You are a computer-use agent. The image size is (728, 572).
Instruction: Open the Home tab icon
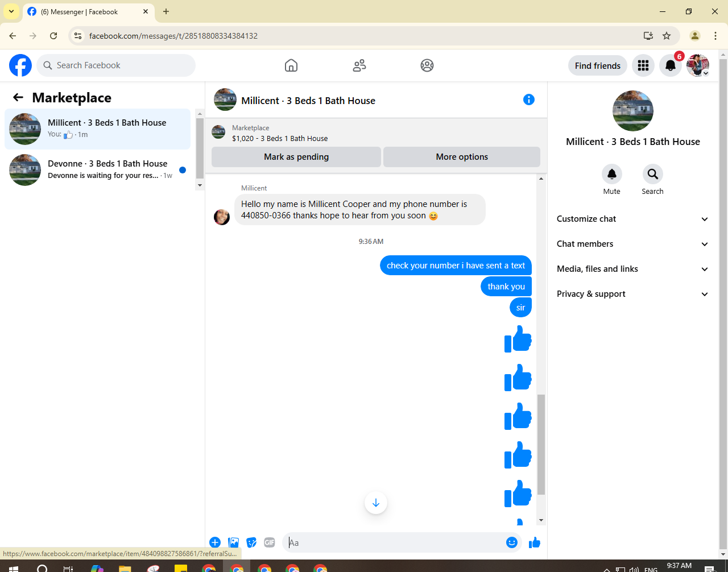pos(291,65)
